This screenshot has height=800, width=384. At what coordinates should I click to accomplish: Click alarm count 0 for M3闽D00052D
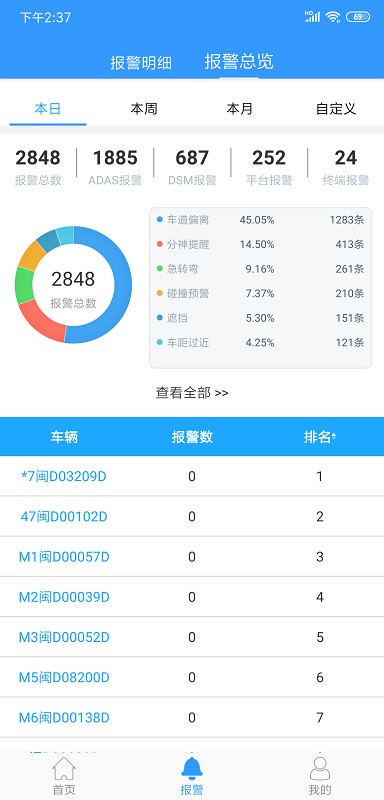coord(192,637)
